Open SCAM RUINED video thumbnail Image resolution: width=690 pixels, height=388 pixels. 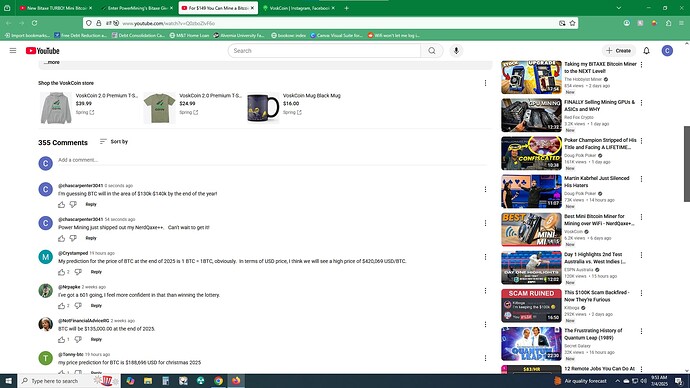(x=531, y=306)
